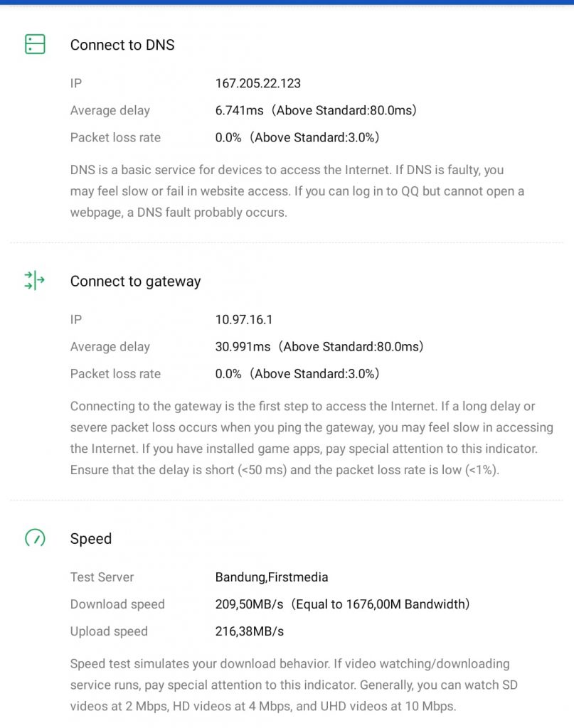
Task: Click the 216,38MB/s upload speed value
Action: pos(250,631)
